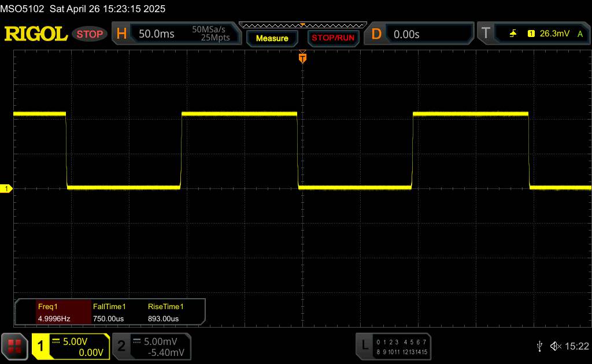592x364 pixels.
Task: Click the 893.00us rise time value
Action: click(x=163, y=319)
